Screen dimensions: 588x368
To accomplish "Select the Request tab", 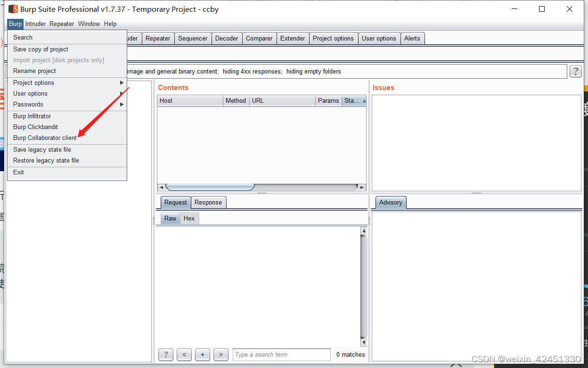I will coord(176,202).
